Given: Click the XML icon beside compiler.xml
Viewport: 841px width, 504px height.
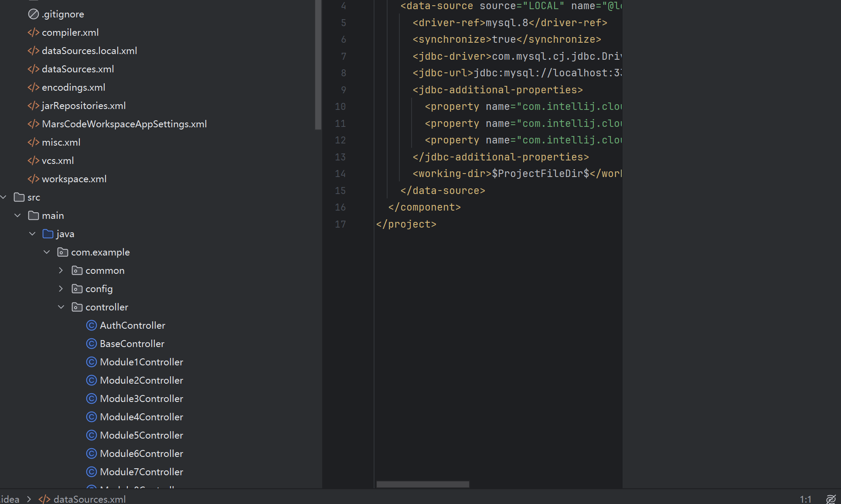Looking at the screenshot, I should (34, 33).
